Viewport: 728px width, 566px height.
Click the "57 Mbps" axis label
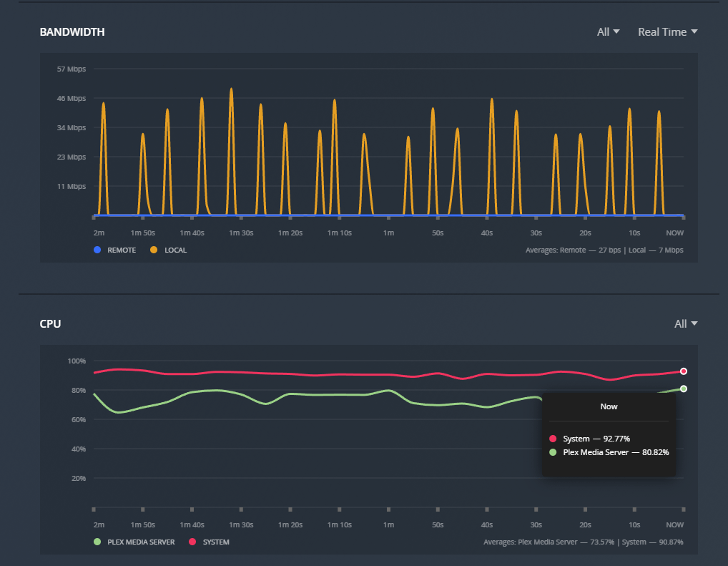point(71,69)
